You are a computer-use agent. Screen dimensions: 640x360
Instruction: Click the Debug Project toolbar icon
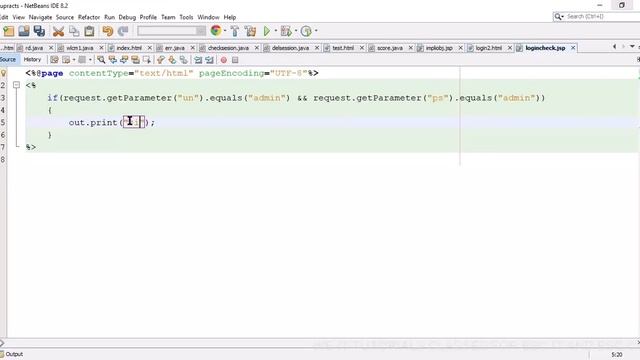tap(286, 31)
